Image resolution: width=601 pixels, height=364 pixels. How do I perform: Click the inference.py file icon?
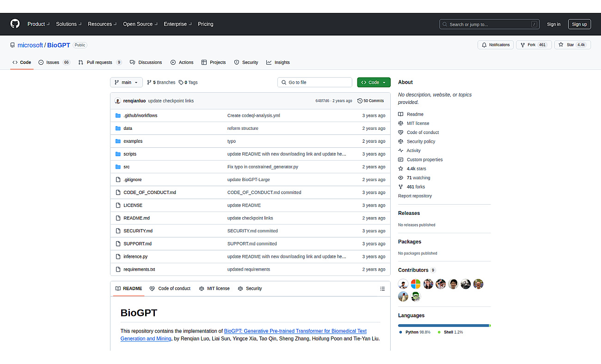pyautogui.click(x=118, y=256)
